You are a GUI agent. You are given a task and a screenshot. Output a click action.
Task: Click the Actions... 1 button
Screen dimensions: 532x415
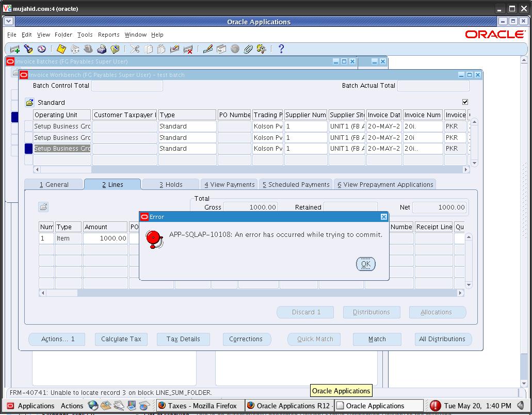(x=57, y=339)
